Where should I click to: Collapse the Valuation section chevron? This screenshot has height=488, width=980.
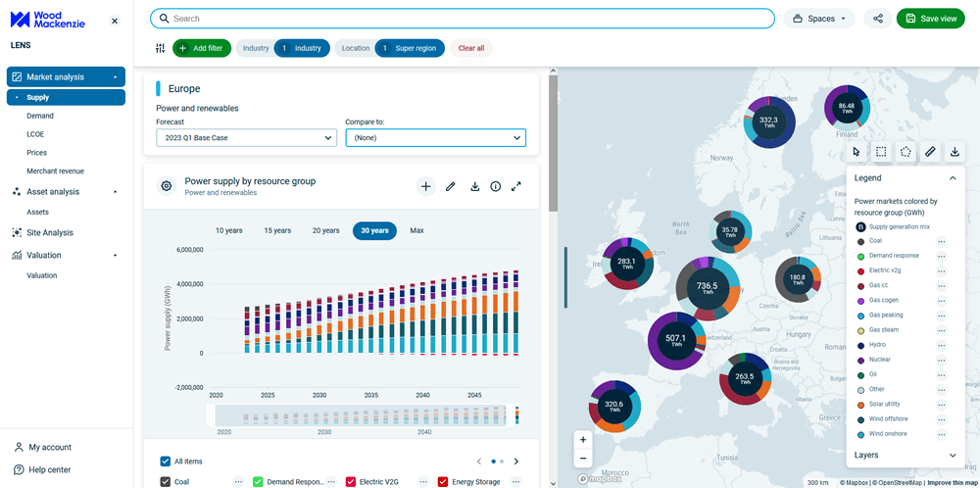tap(115, 256)
